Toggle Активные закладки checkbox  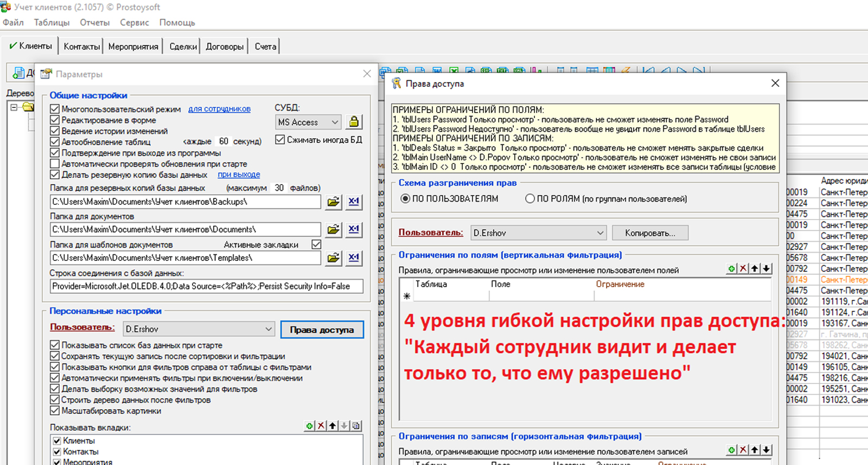[x=316, y=244]
